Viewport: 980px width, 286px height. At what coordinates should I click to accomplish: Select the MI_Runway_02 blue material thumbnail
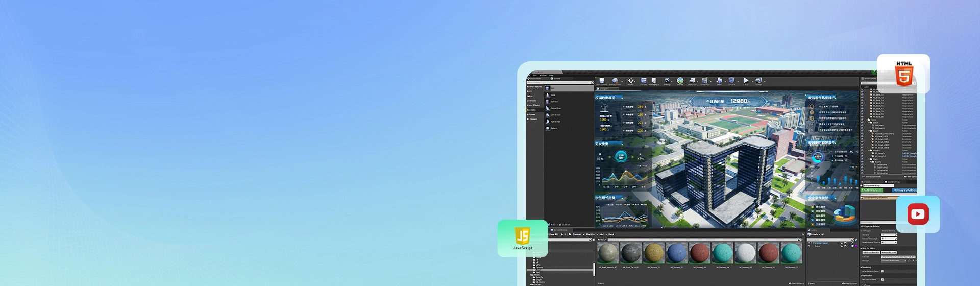(x=677, y=253)
